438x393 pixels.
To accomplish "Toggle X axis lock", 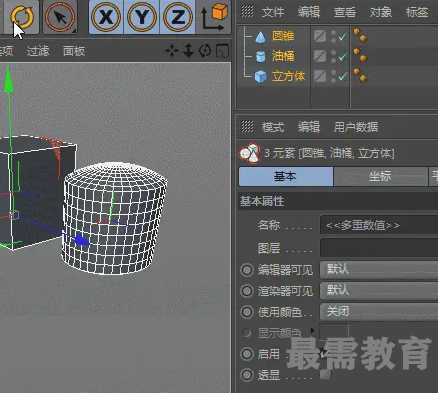I will point(106,17).
